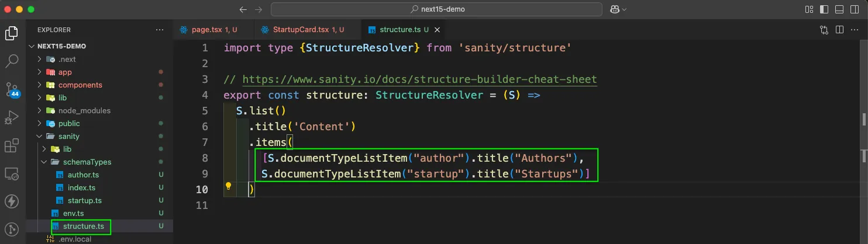Select the structure.ts editor tab
Screen dimensions: 868x244
click(x=404, y=29)
